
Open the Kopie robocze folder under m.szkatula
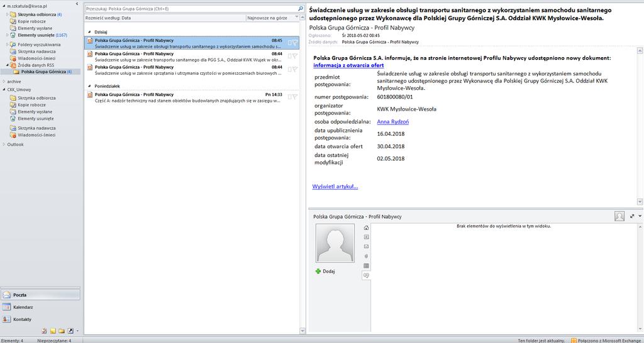point(31,21)
